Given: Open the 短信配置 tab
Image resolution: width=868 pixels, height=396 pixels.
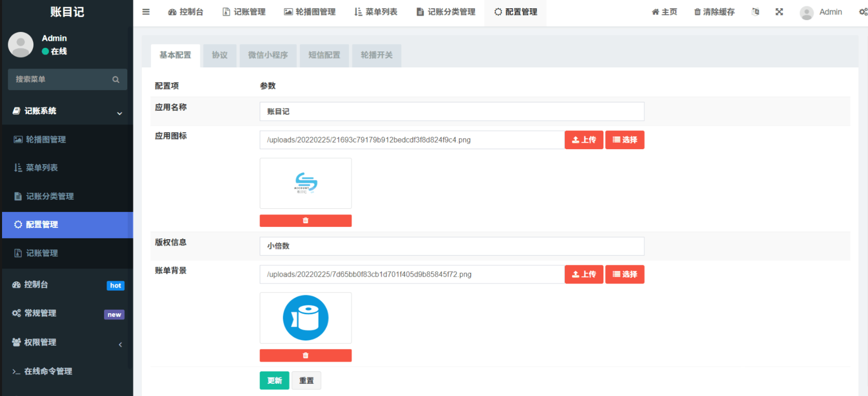Looking at the screenshot, I should tap(324, 55).
